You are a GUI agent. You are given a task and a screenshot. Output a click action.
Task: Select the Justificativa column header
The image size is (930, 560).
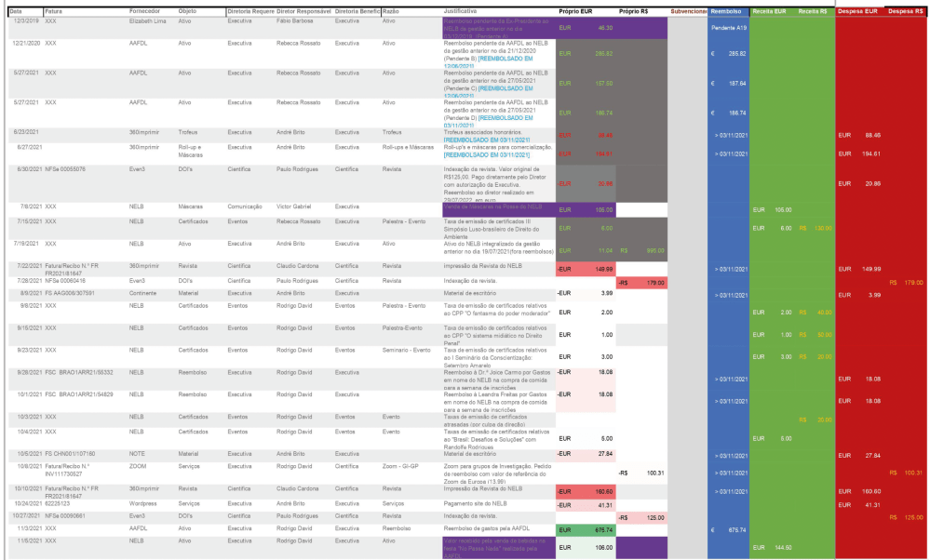[461, 11]
